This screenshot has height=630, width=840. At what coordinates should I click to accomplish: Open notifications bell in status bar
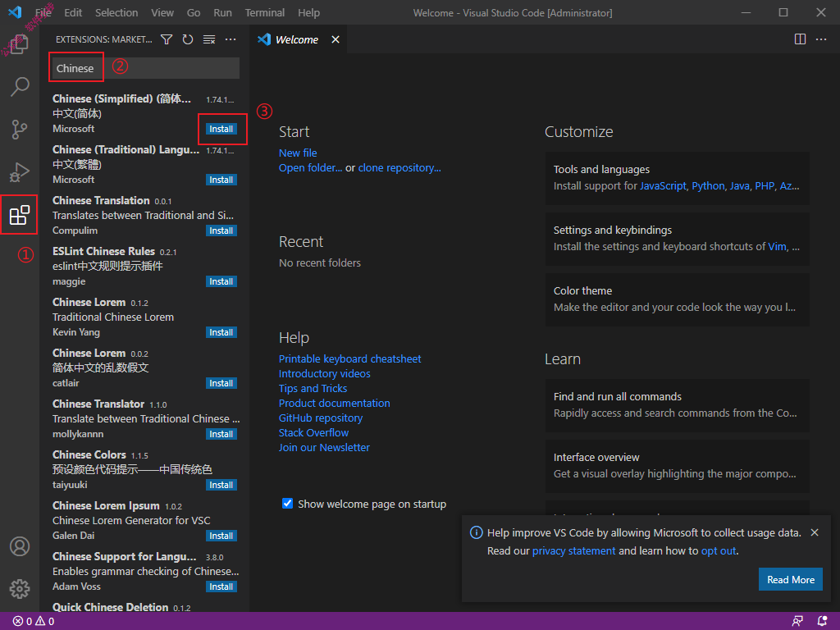(822, 622)
